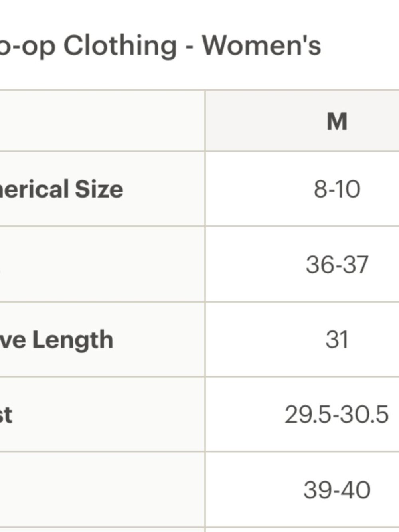
Task: Select the sleeve length value 31
Action: click(337, 340)
